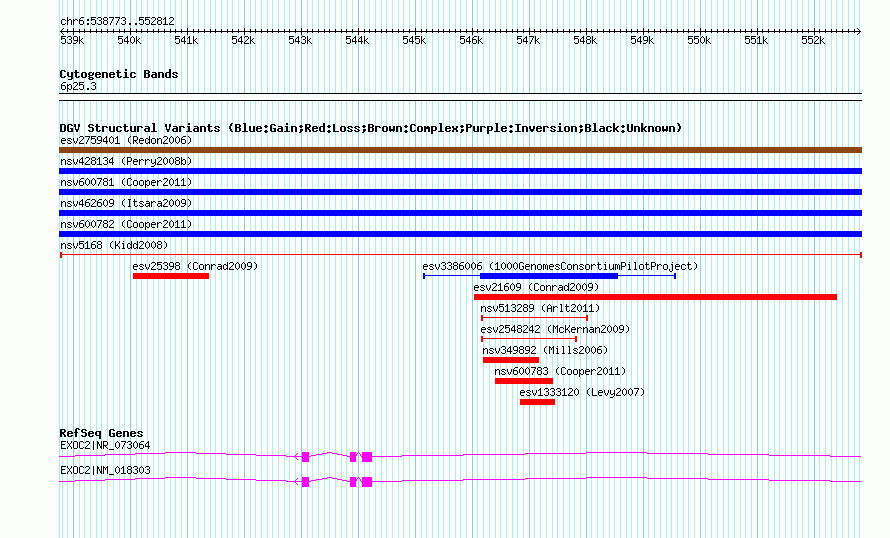Click the nsv428134 blue gain bar
890x538 pixels.
tap(460, 171)
